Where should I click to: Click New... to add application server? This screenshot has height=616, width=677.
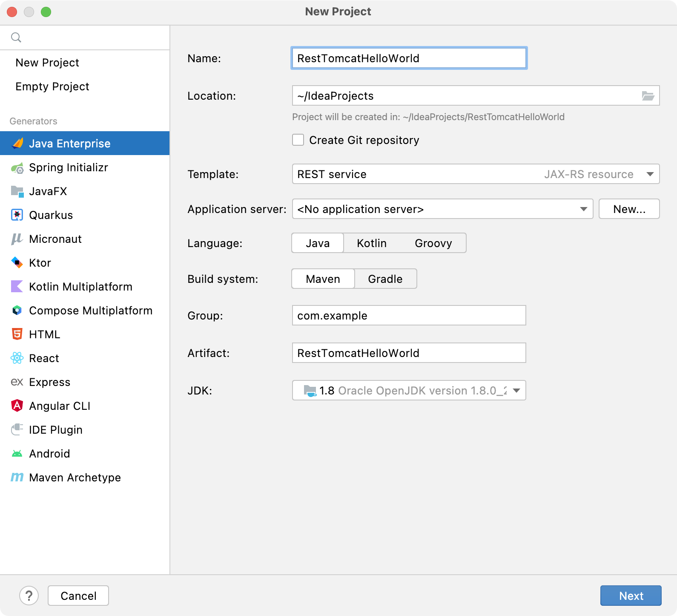[629, 209]
